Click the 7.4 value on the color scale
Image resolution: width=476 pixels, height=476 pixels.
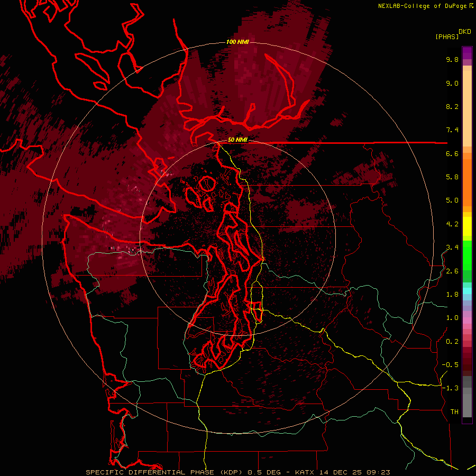pyautogui.click(x=452, y=130)
